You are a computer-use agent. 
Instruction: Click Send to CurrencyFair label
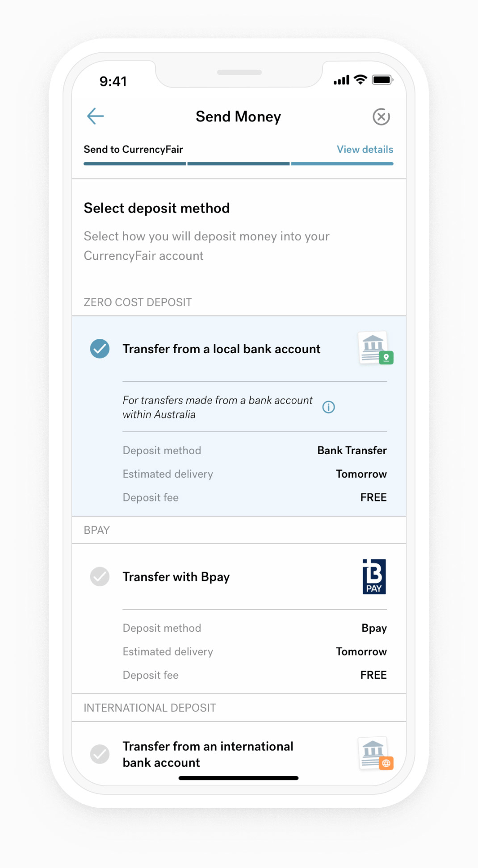pos(133,149)
